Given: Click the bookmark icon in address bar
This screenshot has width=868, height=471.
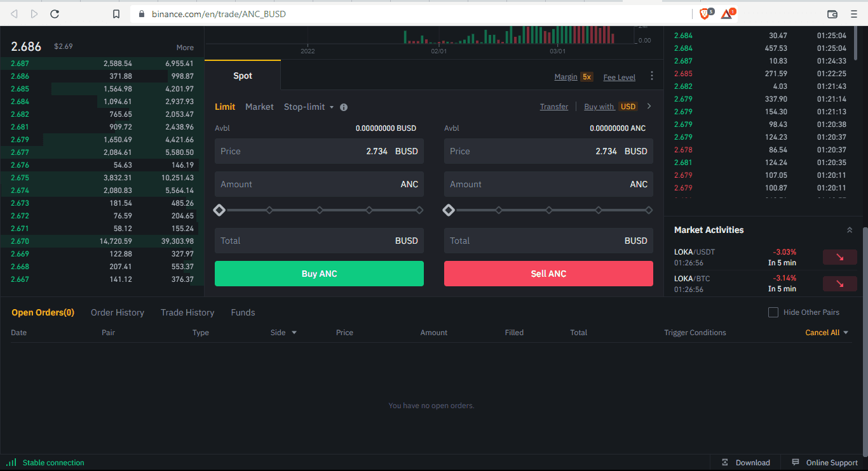Looking at the screenshot, I should (116, 13).
